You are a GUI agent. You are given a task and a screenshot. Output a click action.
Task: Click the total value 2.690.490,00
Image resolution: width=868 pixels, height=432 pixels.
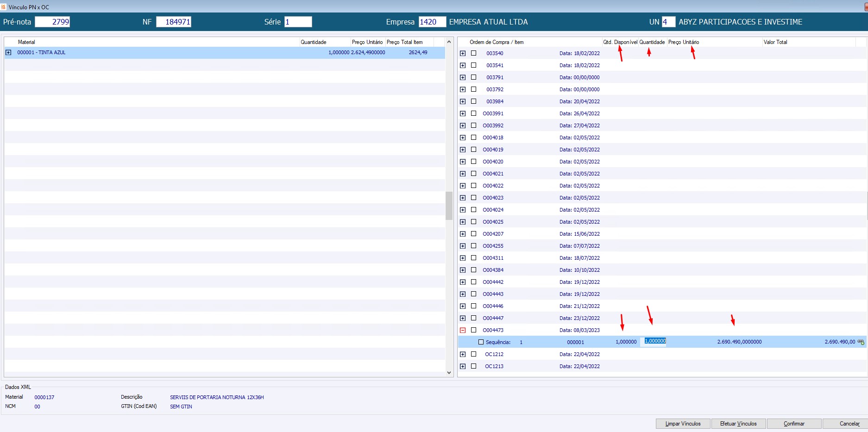840,342
